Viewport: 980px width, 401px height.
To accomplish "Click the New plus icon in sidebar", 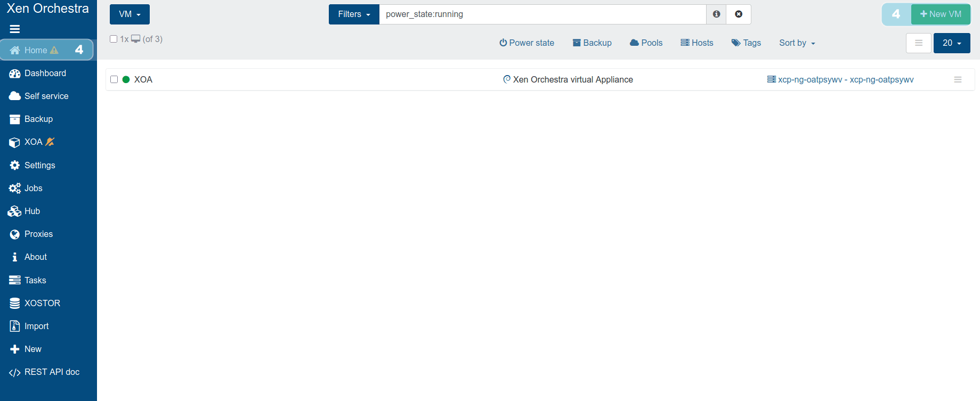I will [15, 349].
